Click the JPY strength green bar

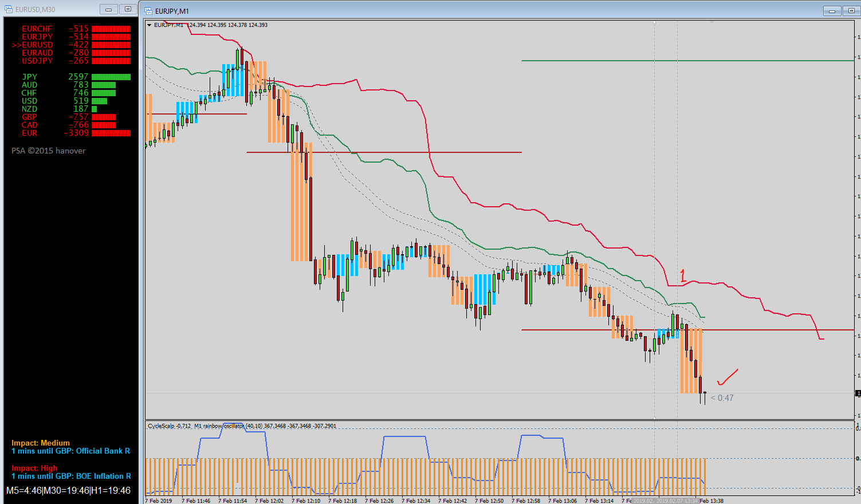tap(111, 77)
